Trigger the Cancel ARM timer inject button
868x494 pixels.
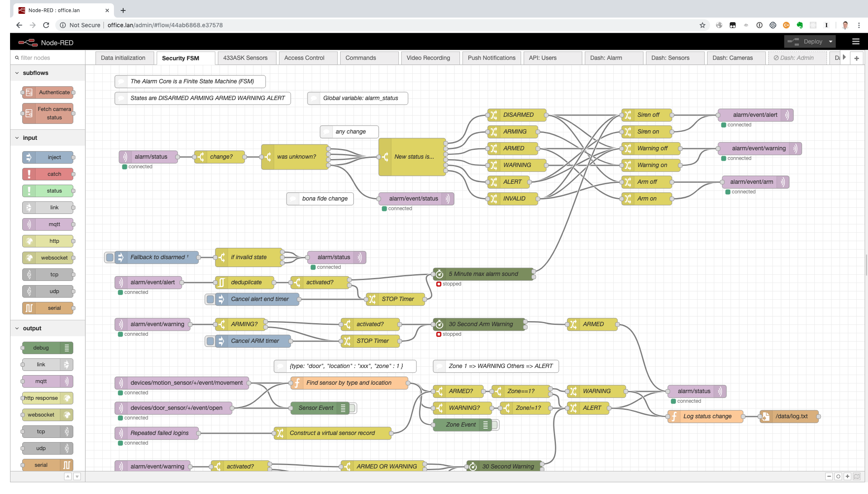click(x=210, y=341)
